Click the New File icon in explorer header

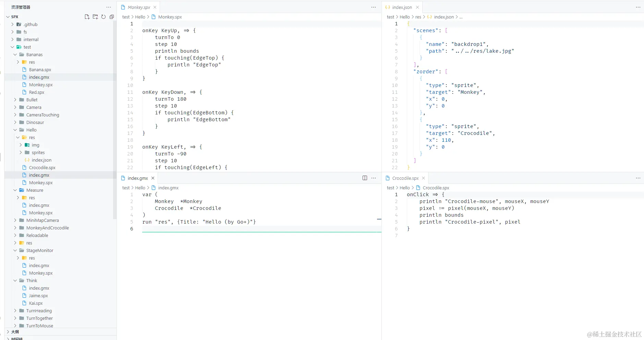[x=87, y=17]
